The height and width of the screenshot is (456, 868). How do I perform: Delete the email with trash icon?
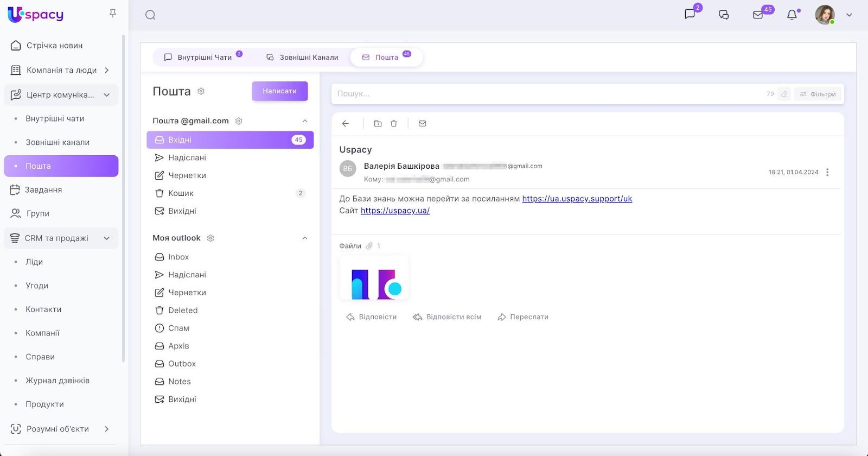pyautogui.click(x=394, y=124)
